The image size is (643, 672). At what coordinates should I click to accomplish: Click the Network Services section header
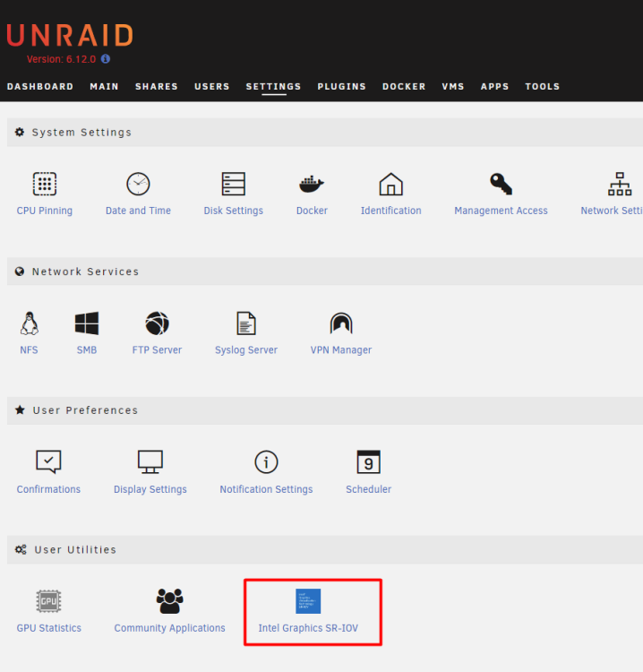[x=325, y=271]
